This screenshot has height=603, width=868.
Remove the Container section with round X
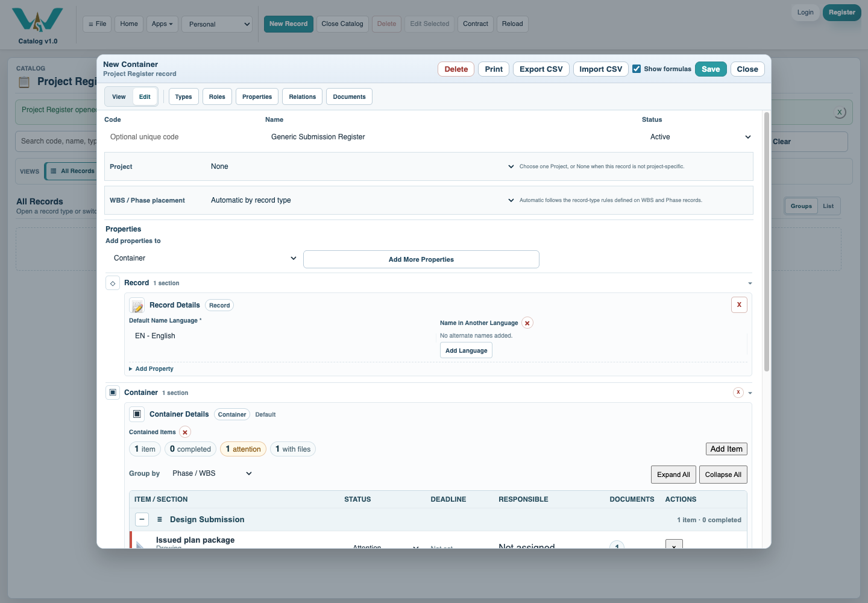coord(738,393)
